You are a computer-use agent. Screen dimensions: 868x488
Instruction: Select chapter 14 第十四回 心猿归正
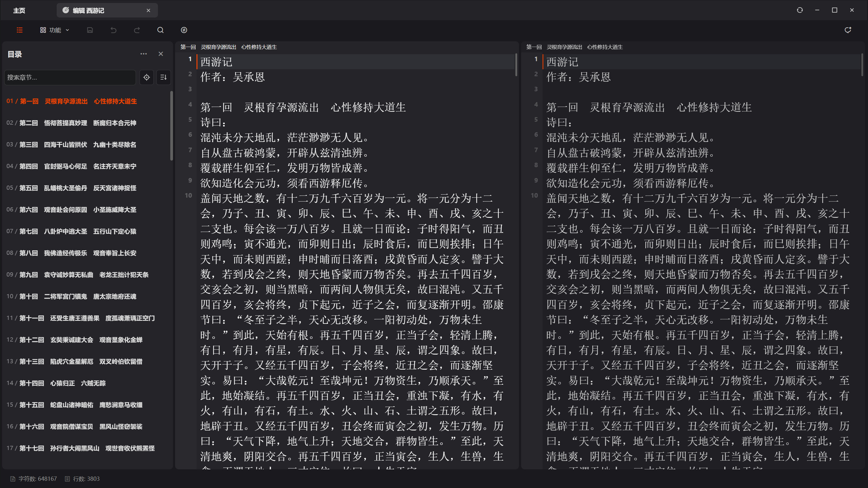[86, 383]
